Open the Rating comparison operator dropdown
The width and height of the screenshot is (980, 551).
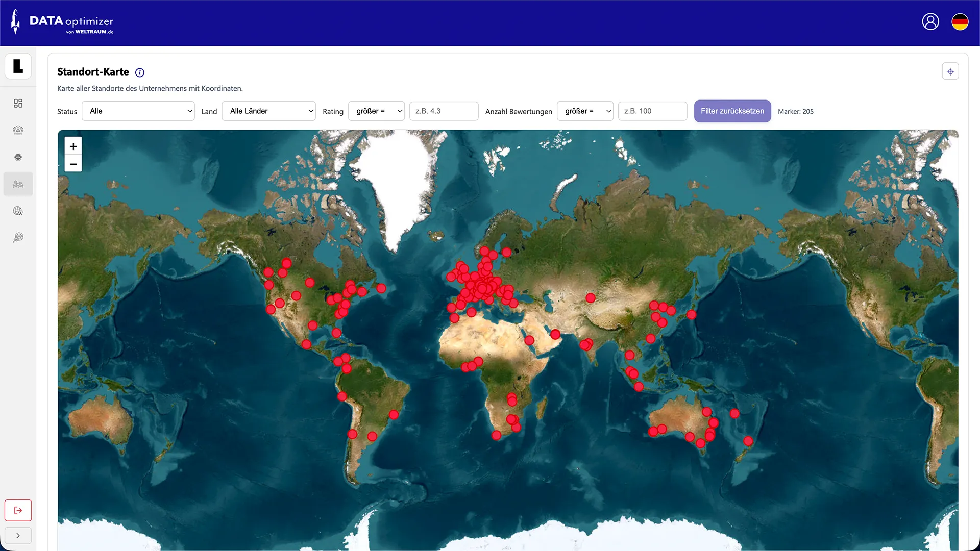377,111
